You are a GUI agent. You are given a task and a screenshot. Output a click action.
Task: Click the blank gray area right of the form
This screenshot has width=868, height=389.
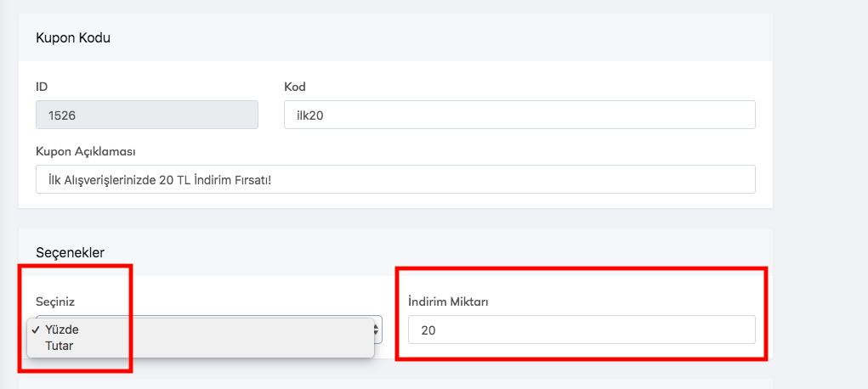820,170
